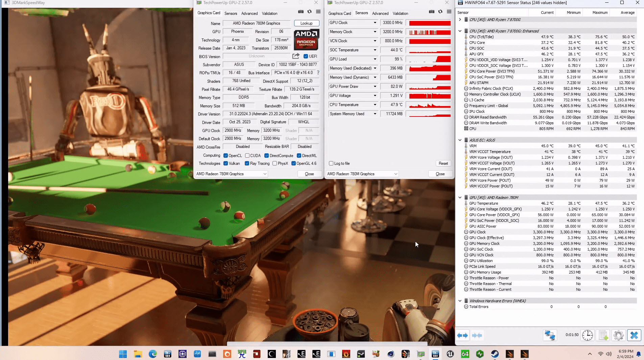The width and height of the screenshot is (644, 360).
Task: Open Steam from taskbar
Action: click(x=495, y=354)
